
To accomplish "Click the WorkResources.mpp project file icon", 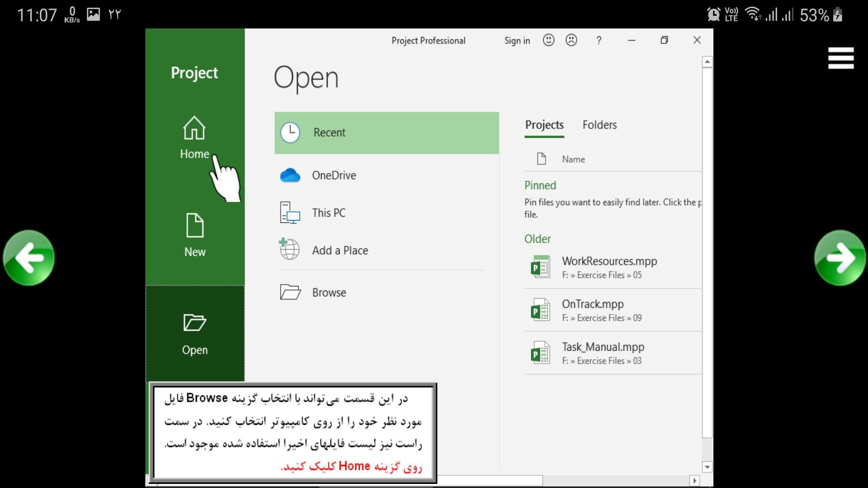I will (x=541, y=267).
